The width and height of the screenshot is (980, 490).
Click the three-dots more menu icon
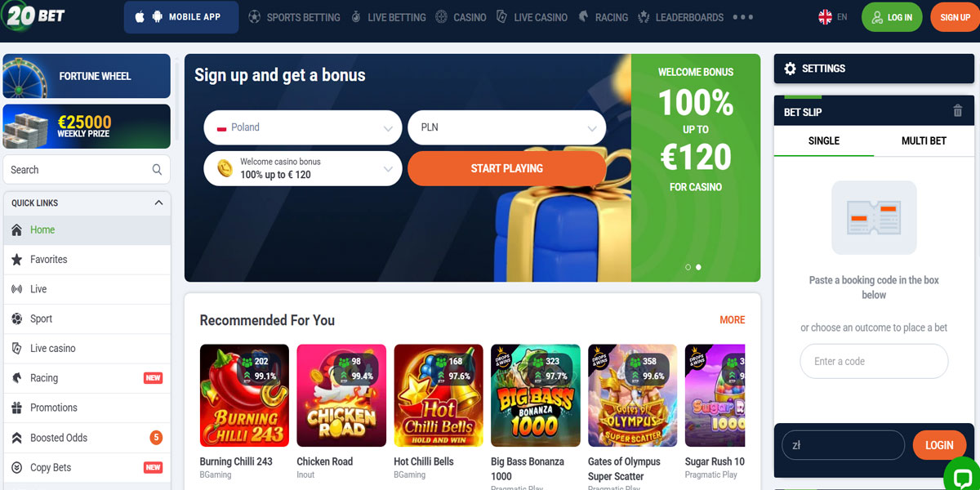click(743, 17)
